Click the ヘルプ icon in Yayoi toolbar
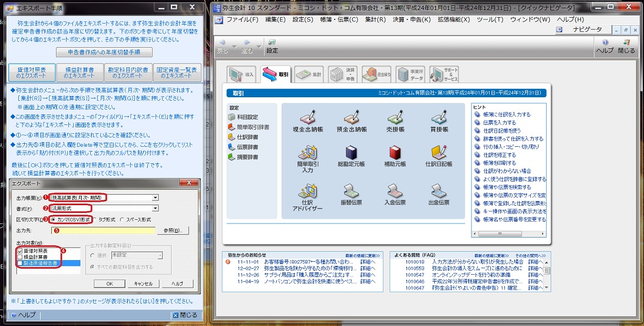 pyautogui.click(x=605, y=47)
